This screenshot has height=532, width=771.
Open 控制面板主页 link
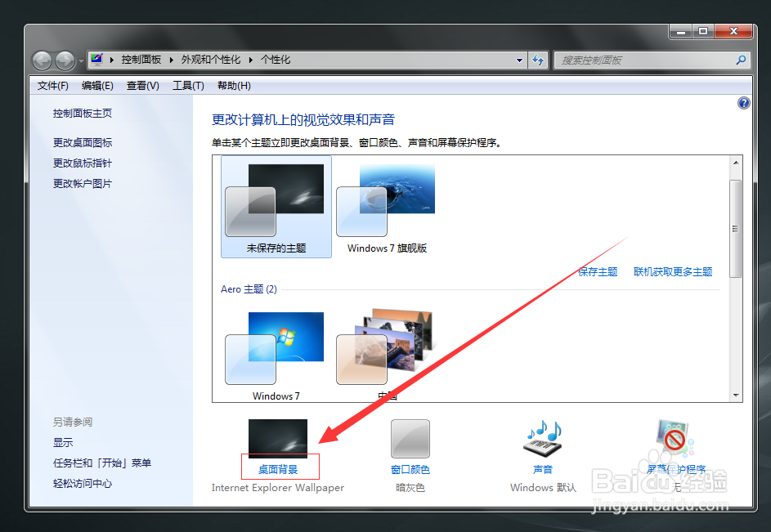(x=82, y=114)
